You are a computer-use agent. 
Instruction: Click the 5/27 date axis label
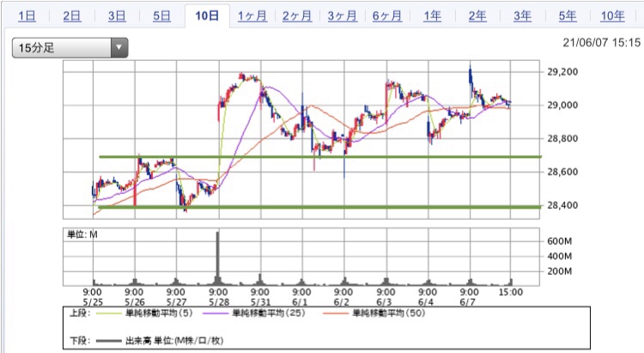click(x=176, y=302)
